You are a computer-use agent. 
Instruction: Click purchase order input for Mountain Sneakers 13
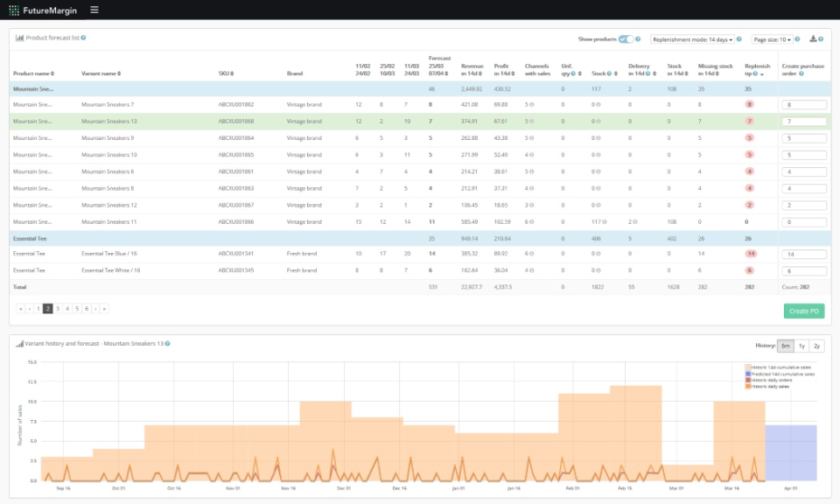[x=803, y=122]
